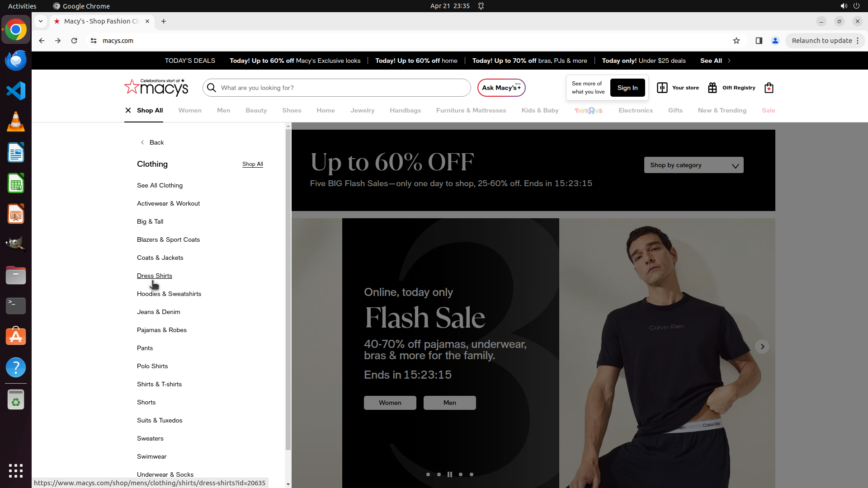Select the last carousel dot indicator

click(x=471, y=474)
